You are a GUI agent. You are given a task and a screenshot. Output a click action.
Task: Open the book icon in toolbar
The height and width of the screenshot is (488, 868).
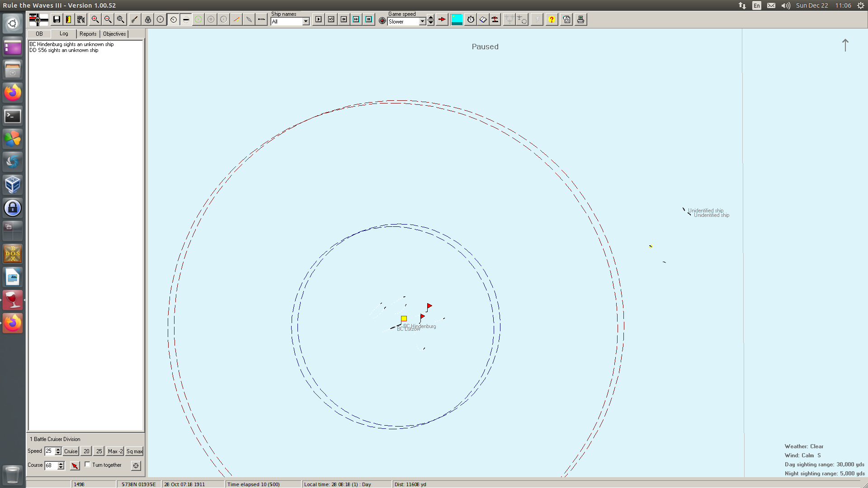click(x=483, y=19)
